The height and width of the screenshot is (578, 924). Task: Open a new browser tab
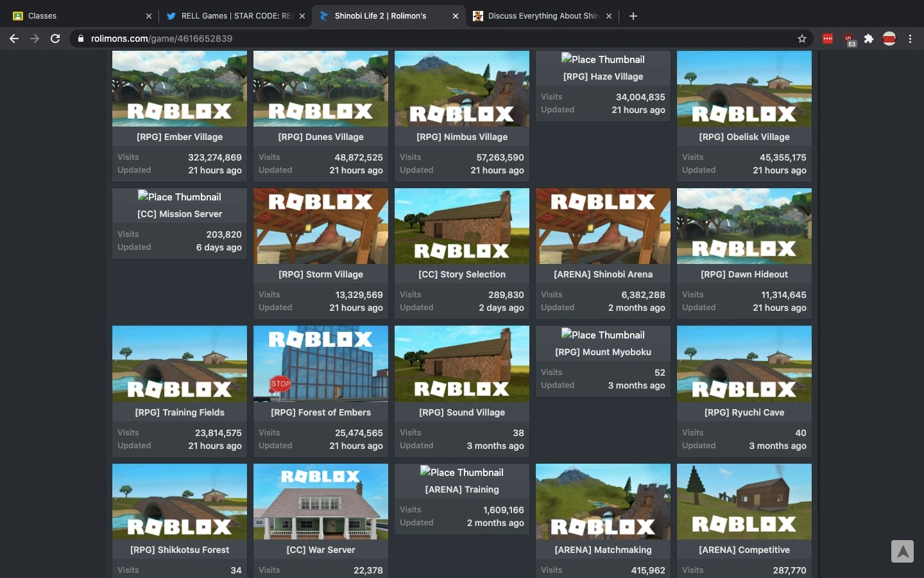(633, 16)
